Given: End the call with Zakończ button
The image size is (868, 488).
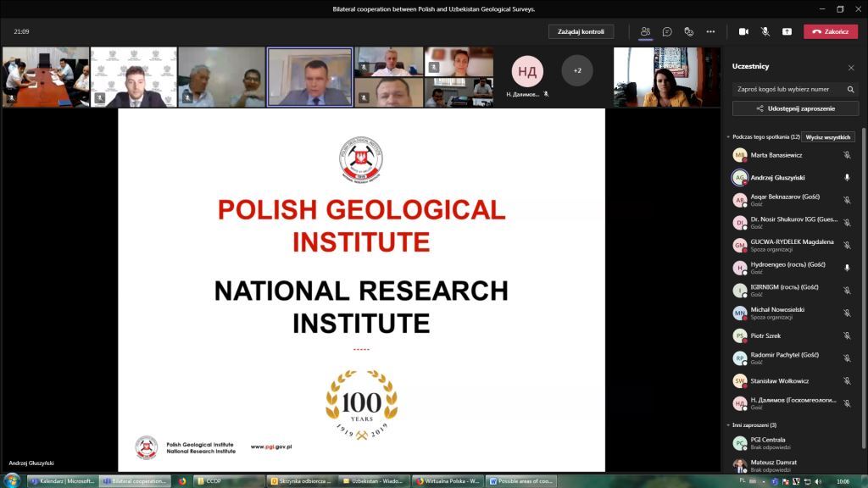Looking at the screenshot, I should [831, 31].
